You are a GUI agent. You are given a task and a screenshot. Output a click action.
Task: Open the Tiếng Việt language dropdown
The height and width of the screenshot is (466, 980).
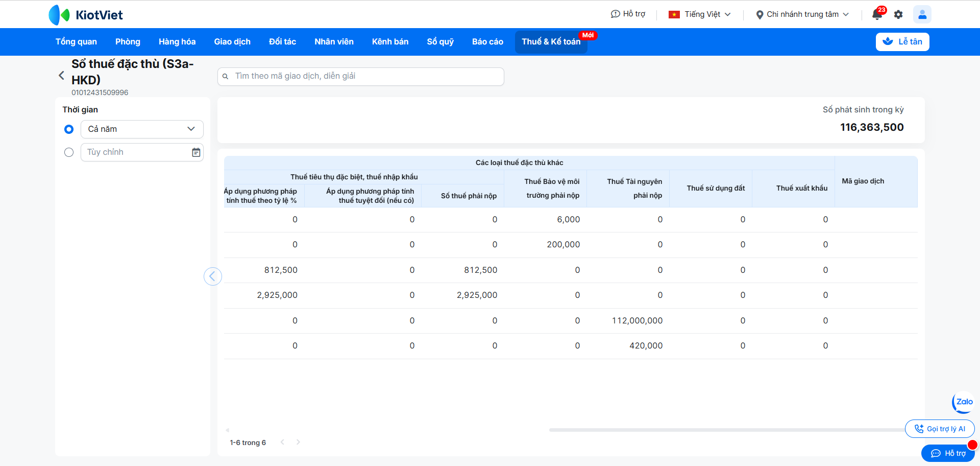click(x=700, y=14)
